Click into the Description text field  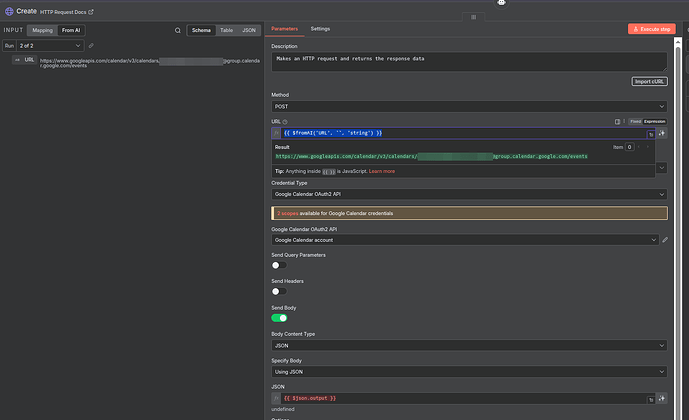[x=469, y=61]
